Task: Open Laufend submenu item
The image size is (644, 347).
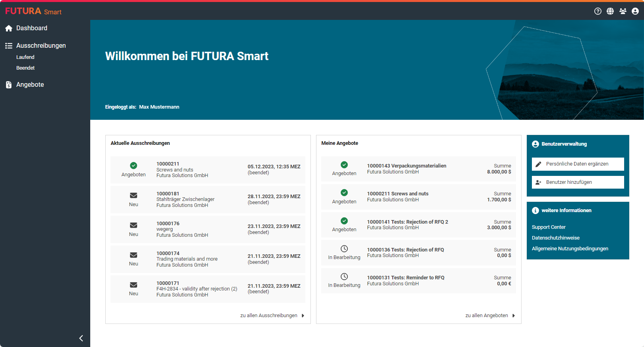Action: pyautogui.click(x=25, y=57)
